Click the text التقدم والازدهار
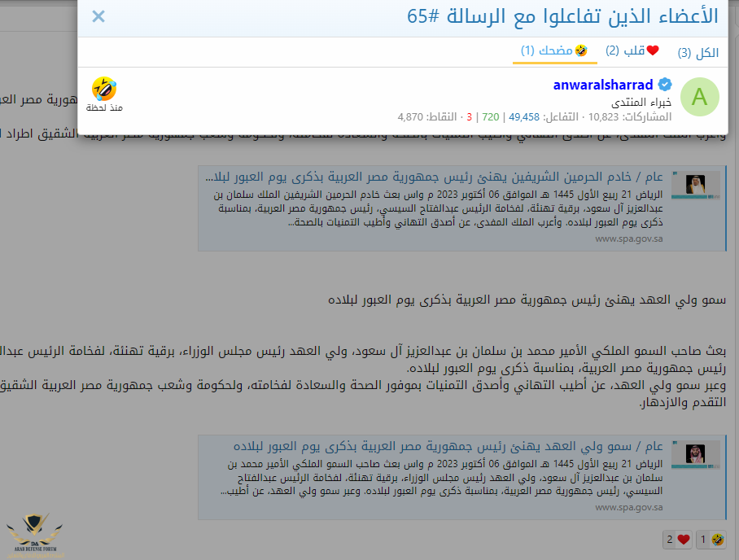This screenshot has height=560, width=739. coord(683,403)
